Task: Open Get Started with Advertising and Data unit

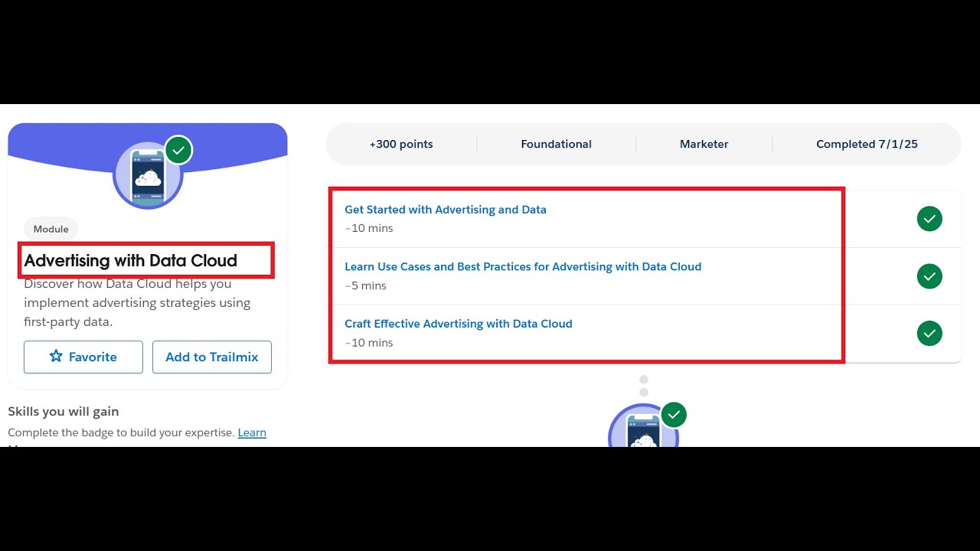Action: point(445,210)
